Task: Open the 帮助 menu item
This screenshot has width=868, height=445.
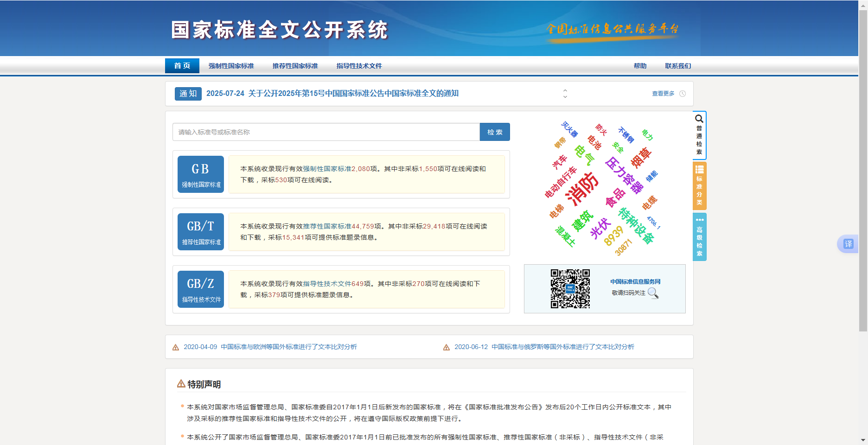Action: tap(639, 66)
